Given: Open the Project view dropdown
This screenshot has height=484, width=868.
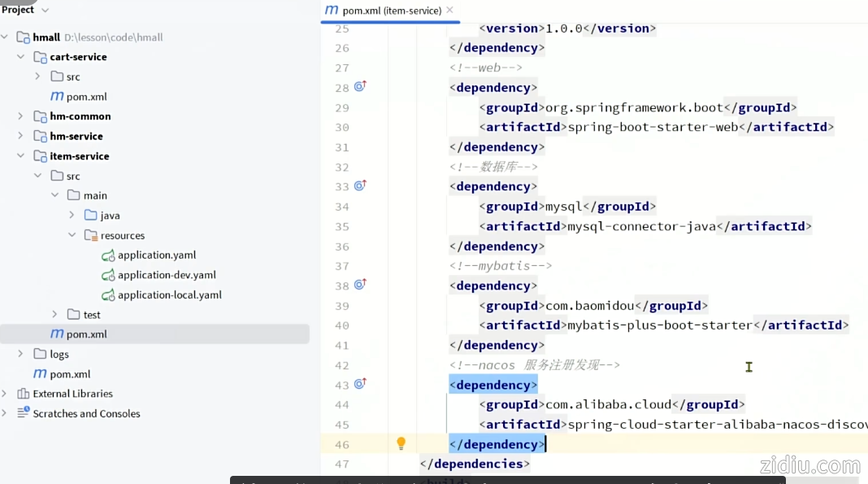Looking at the screenshot, I should (x=45, y=10).
